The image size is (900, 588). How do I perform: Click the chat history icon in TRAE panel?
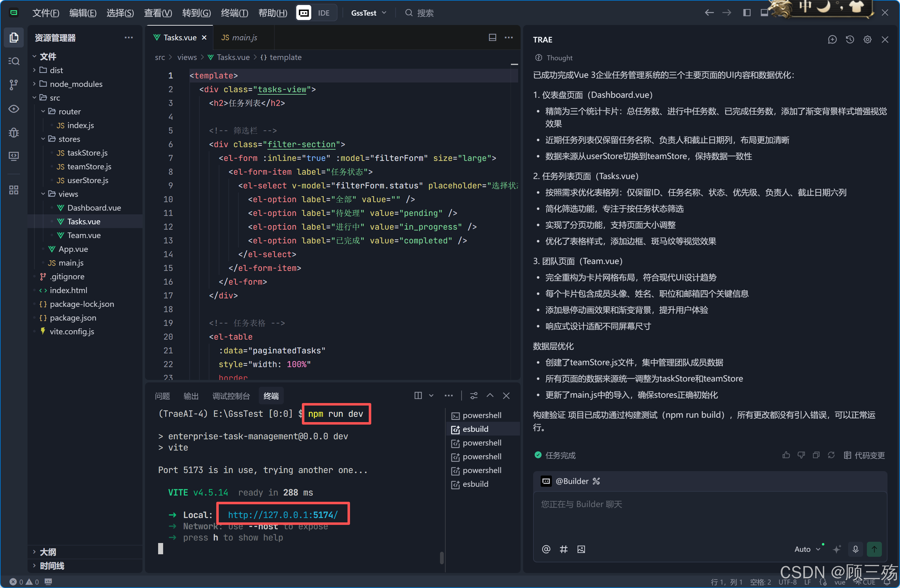(850, 40)
